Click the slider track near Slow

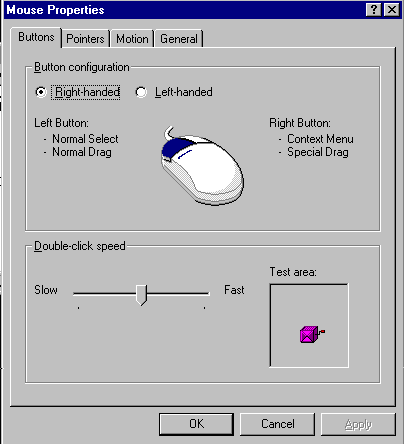[87, 293]
